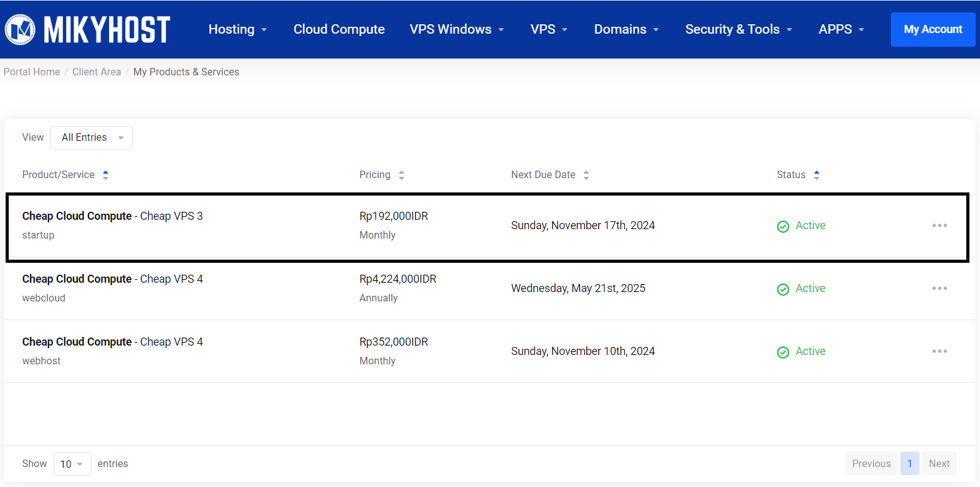The width and height of the screenshot is (980, 487).
Task: Open the Cloud Compute menu item
Action: coord(339,29)
